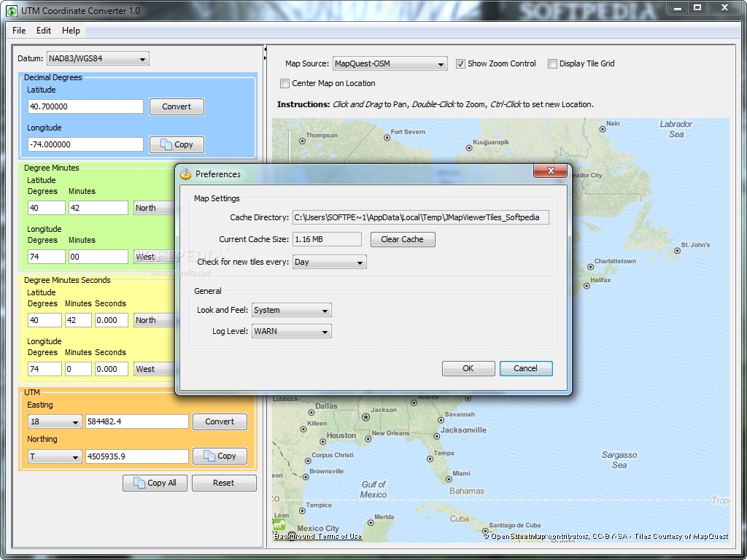747x560 pixels.
Task: Click DMS latitude seconds field
Action: [x=112, y=321]
